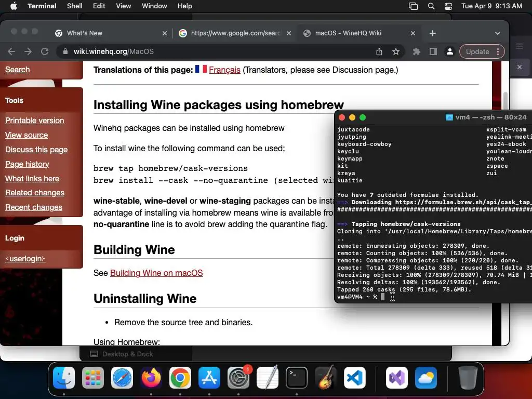Open the Apple menu
This screenshot has width=532, height=399.
click(x=14, y=6)
